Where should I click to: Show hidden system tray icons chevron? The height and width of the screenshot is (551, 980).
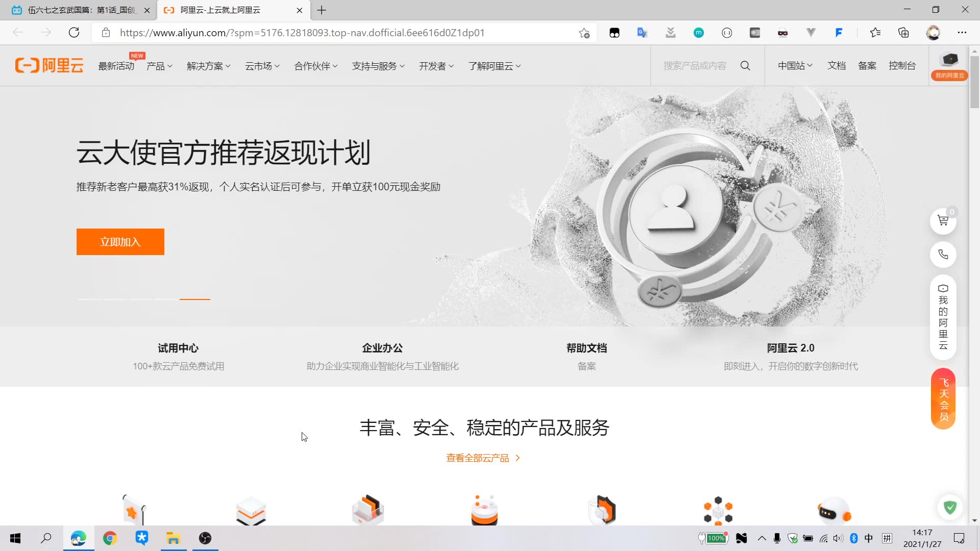[762, 538]
